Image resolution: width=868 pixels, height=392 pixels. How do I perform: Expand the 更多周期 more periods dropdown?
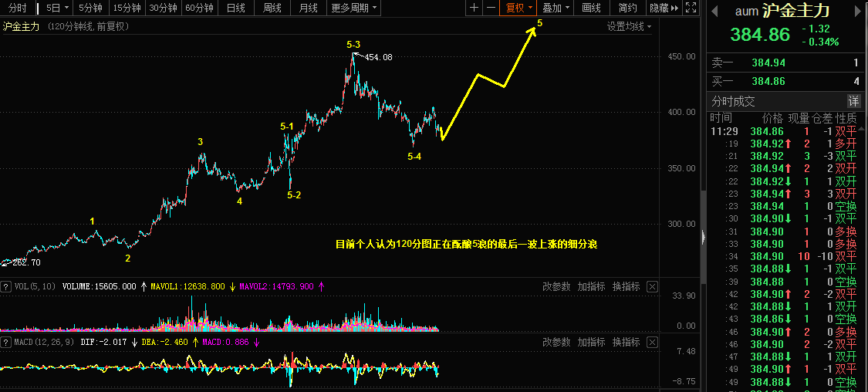(354, 8)
